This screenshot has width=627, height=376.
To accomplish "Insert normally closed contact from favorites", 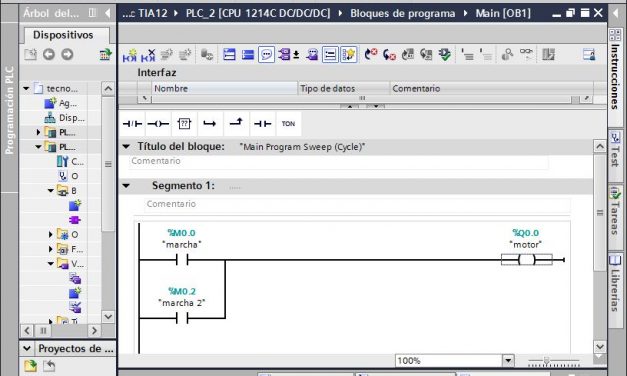I will click(x=132, y=124).
